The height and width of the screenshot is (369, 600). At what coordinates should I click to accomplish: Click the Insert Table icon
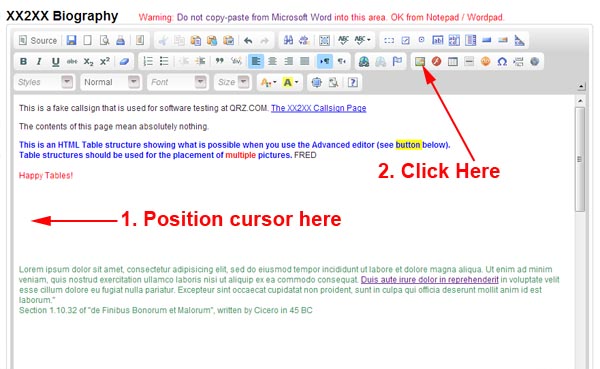(453, 61)
